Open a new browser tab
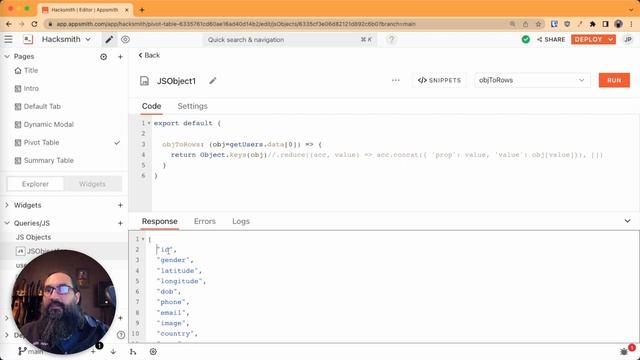 (142, 10)
